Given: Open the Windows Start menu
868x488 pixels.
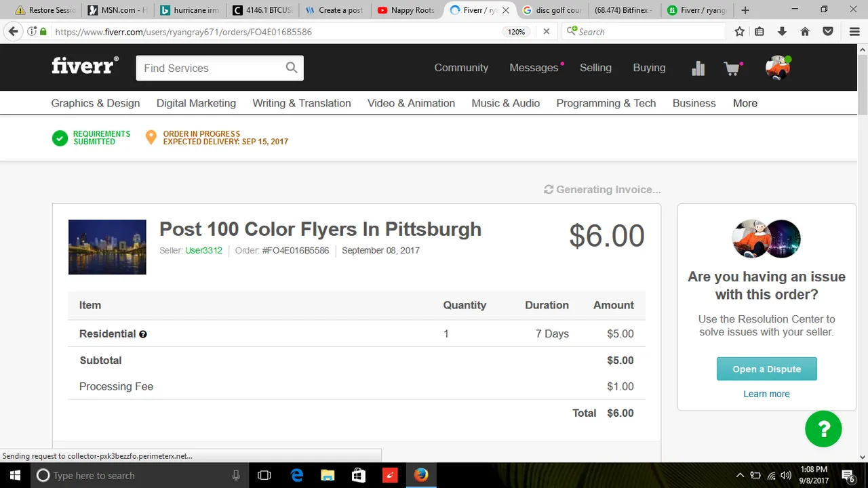Looking at the screenshot, I should pyautogui.click(x=15, y=475).
